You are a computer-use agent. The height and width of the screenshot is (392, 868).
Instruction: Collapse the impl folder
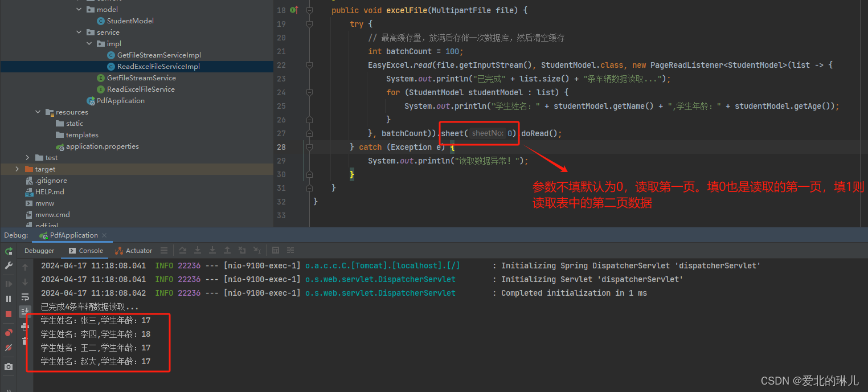click(x=89, y=44)
